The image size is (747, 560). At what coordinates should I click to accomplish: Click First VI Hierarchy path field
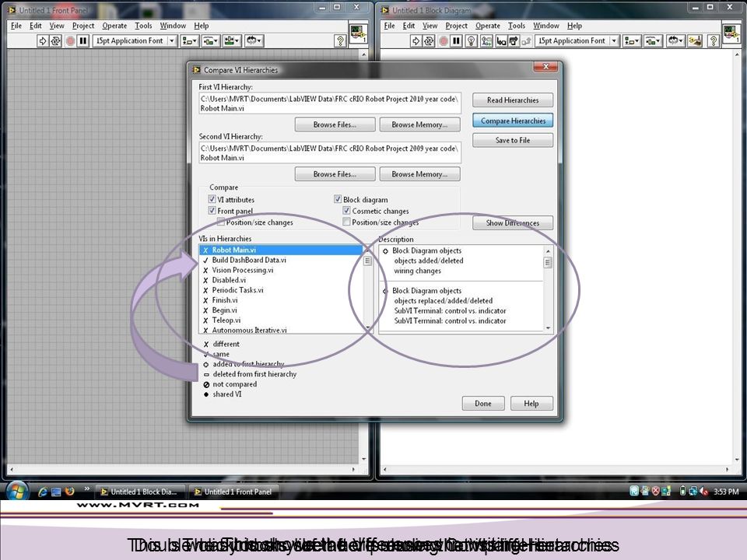(x=330, y=103)
